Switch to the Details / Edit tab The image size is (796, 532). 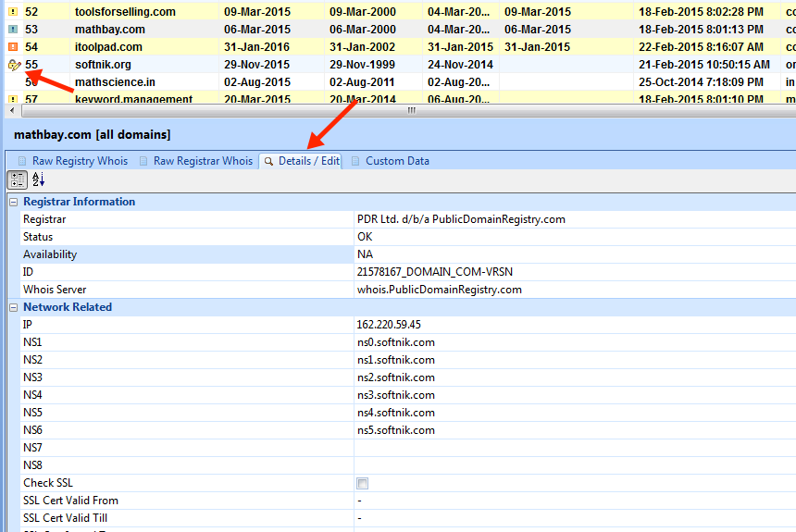click(302, 161)
